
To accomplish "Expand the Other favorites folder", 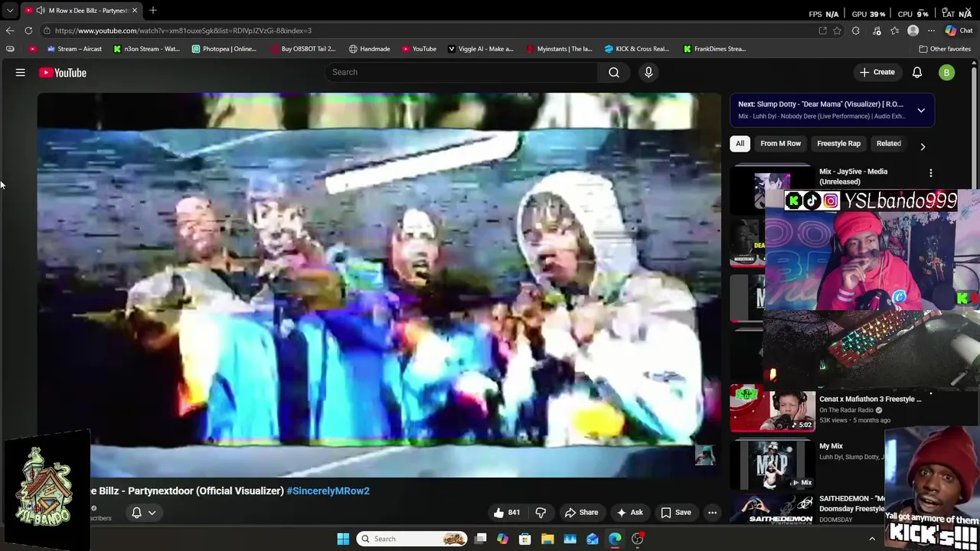I will pyautogui.click(x=945, y=49).
